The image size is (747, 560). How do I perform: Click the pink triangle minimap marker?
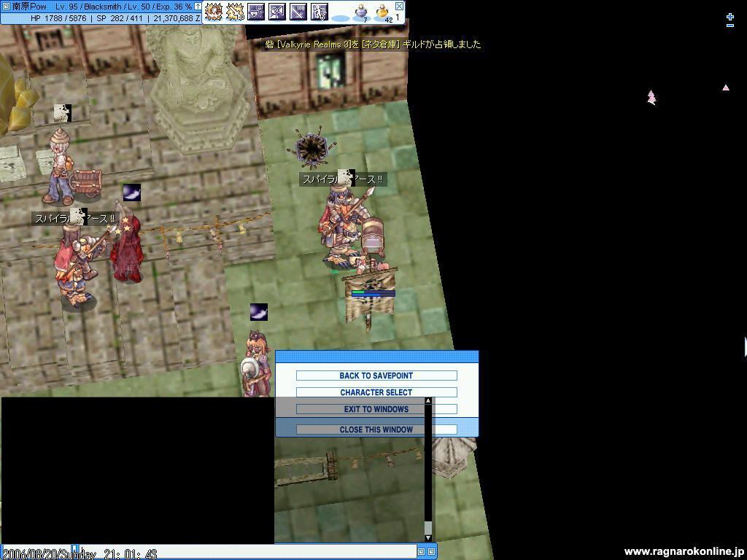pos(726,87)
